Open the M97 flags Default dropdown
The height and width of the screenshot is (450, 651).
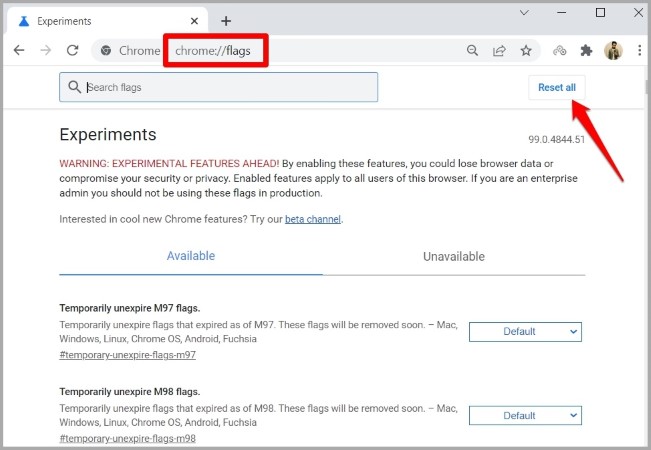point(525,332)
